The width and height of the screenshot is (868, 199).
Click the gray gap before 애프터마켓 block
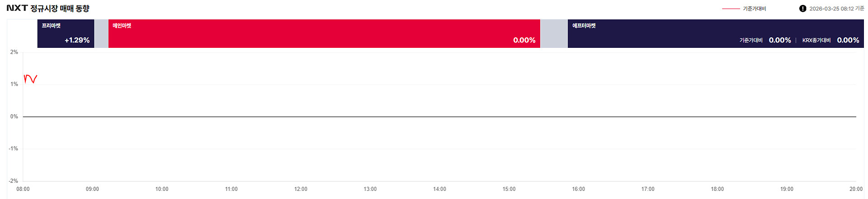click(x=554, y=33)
